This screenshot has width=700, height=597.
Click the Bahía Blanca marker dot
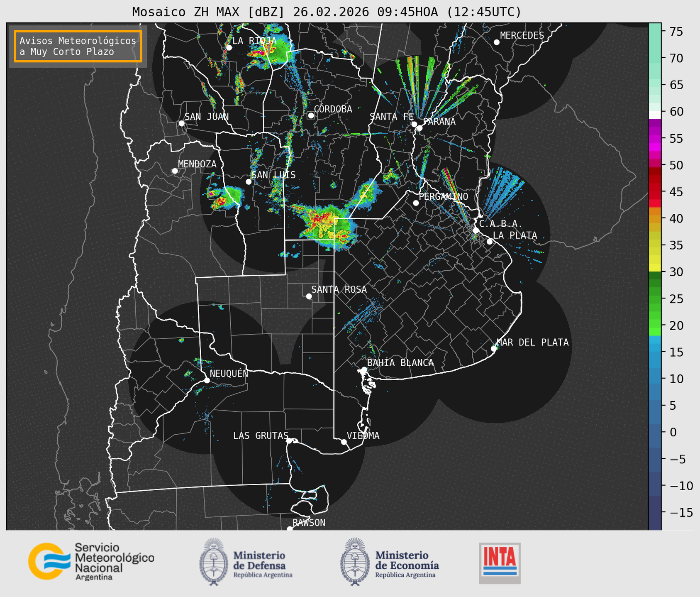click(x=364, y=369)
